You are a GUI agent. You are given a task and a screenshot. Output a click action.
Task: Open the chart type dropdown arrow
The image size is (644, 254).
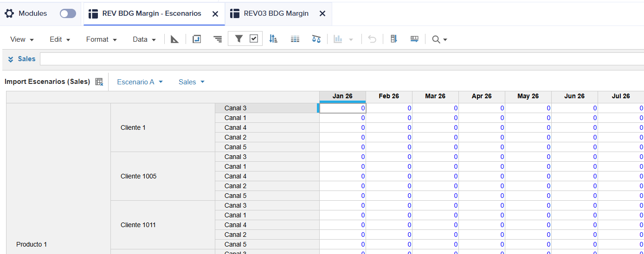coord(351,40)
